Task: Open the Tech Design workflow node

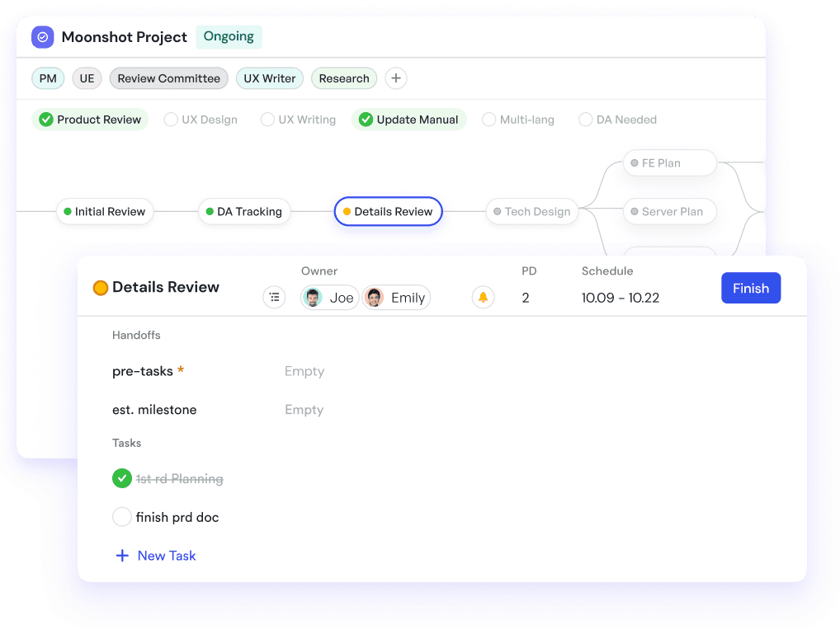Action: [532, 211]
